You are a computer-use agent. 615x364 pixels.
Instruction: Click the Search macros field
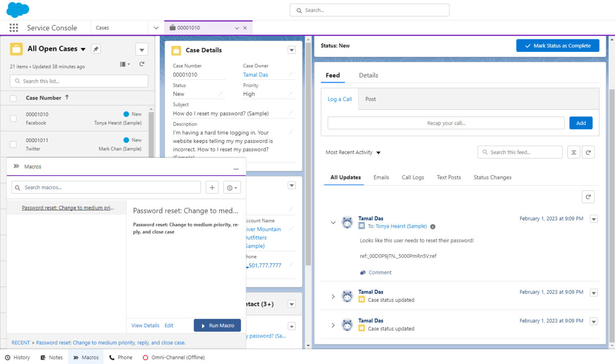(x=106, y=188)
